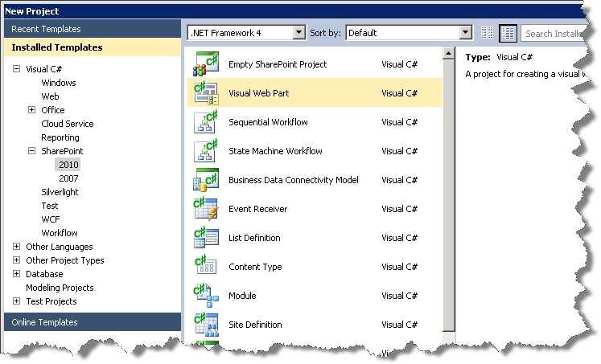Click the State Machine Workflow template icon
The image size is (601, 364).
tap(206, 151)
